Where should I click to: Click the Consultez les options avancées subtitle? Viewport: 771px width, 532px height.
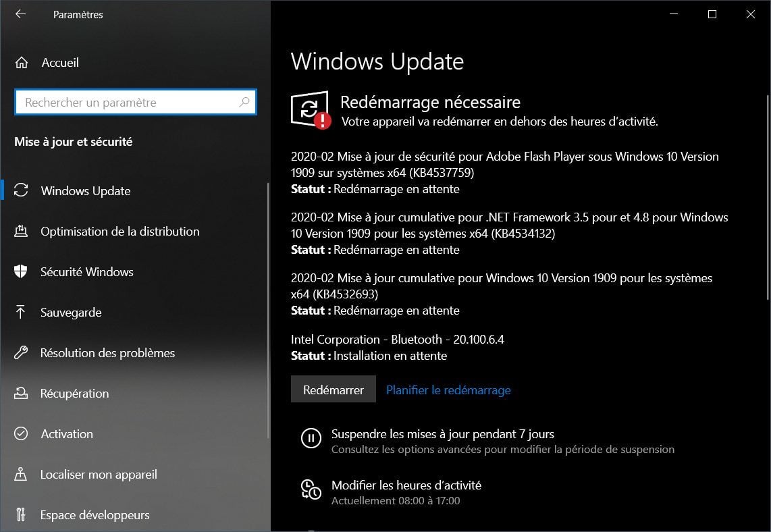click(503, 449)
